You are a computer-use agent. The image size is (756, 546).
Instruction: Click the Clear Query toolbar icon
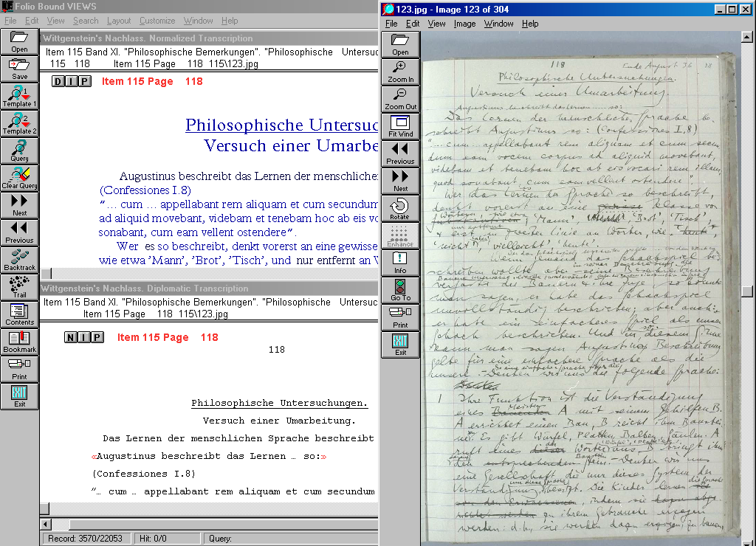click(19, 177)
